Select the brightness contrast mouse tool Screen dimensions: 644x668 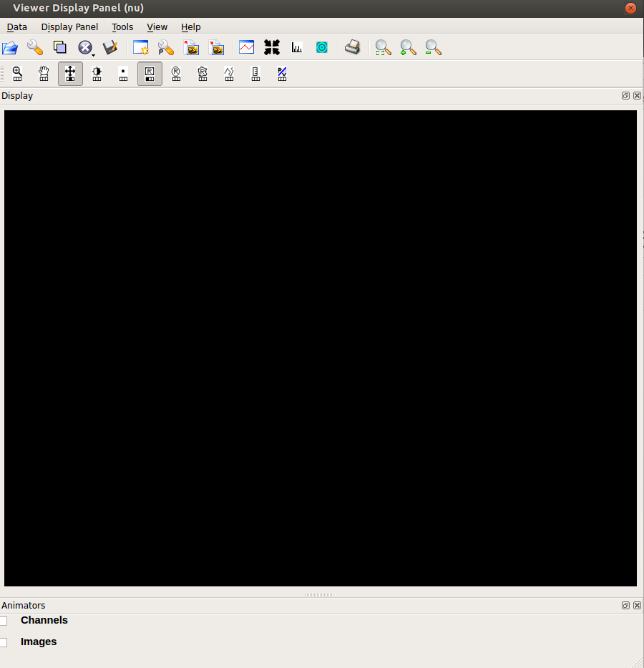click(x=97, y=74)
